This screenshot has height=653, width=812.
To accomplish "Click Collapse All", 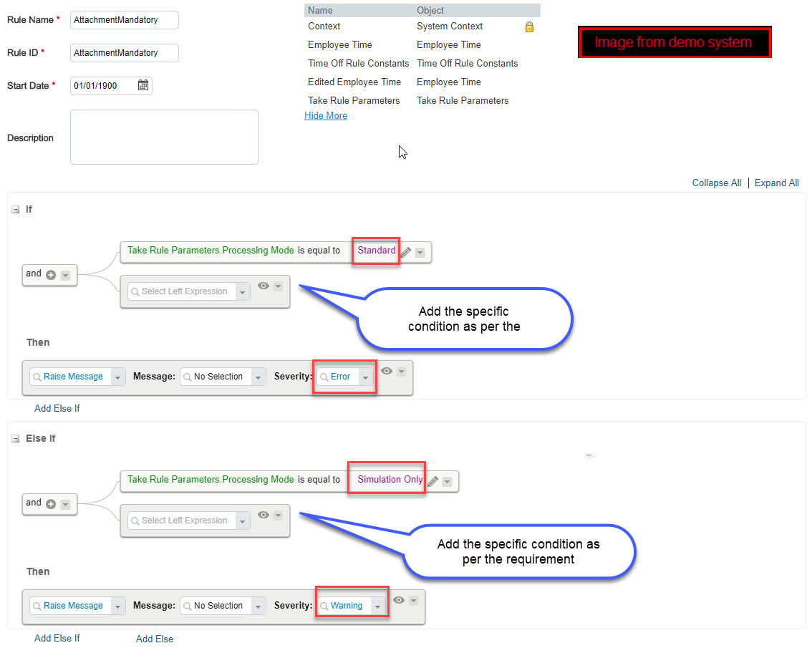I will [717, 183].
